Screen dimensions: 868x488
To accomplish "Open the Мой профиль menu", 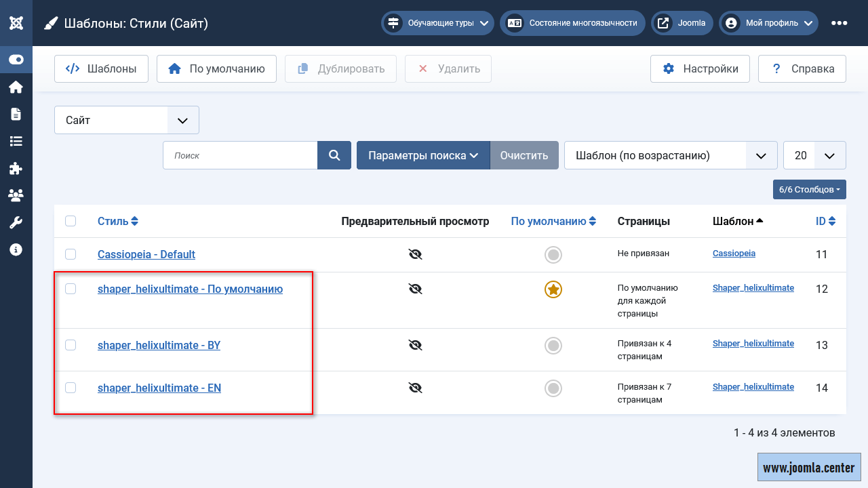I will click(x=768, y=23).
